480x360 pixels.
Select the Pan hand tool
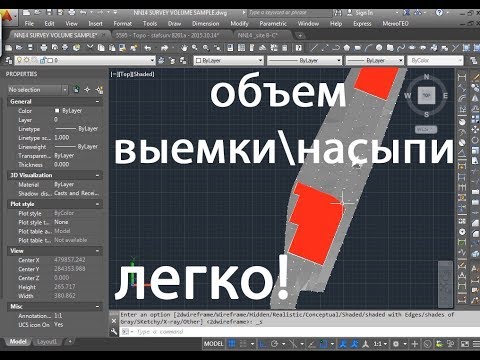184,48
